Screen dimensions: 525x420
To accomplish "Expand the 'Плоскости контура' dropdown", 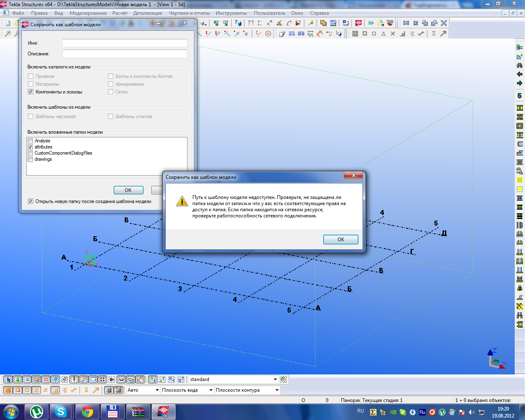I will [x=277, y=390].
